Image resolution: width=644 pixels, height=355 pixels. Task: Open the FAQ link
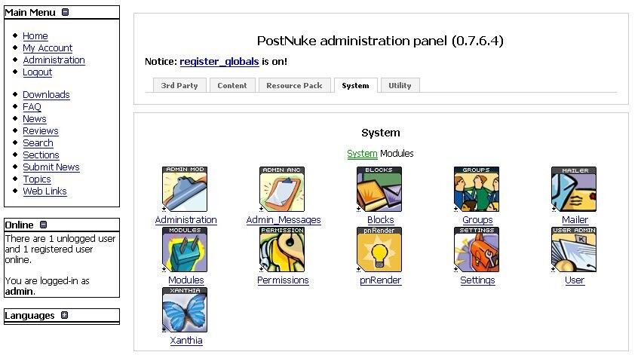pos(32,107)
